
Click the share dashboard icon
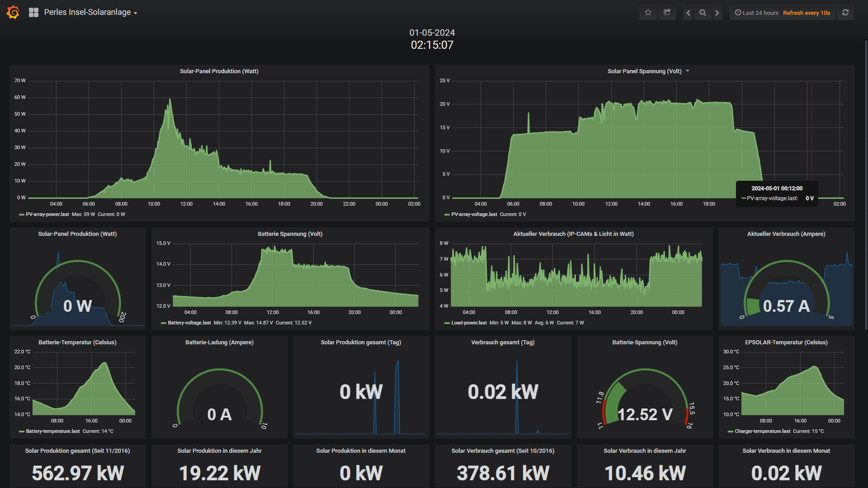tap(667, 13)
